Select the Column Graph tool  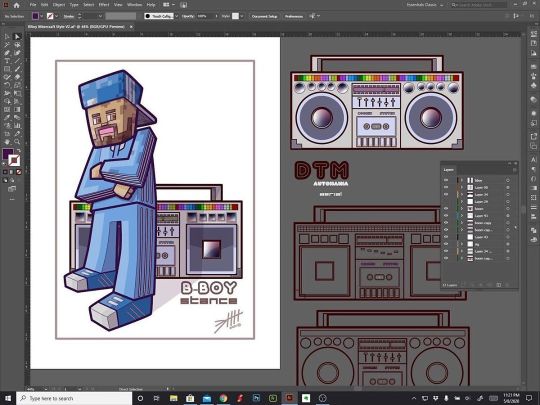(x=17, y=126)
